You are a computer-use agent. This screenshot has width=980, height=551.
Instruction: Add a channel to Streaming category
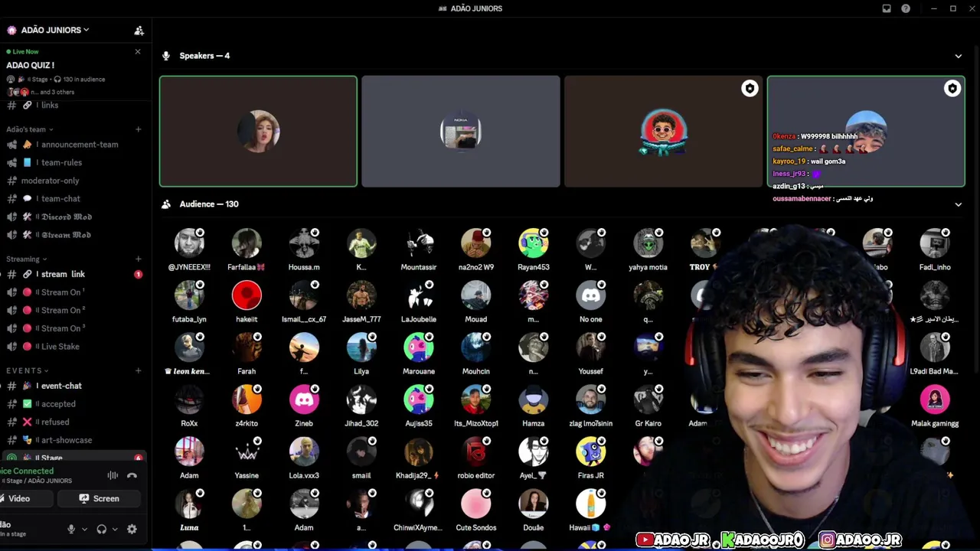pos(138,259)
